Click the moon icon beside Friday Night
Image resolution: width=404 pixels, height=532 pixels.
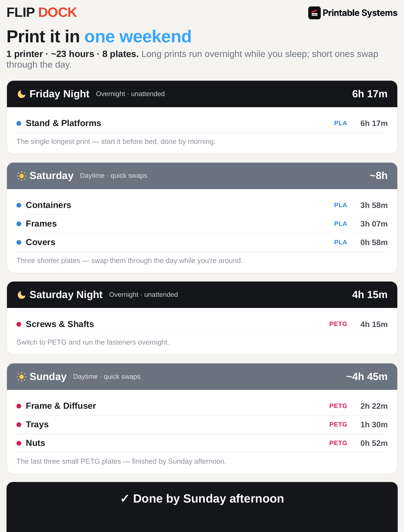pos(22,94)
